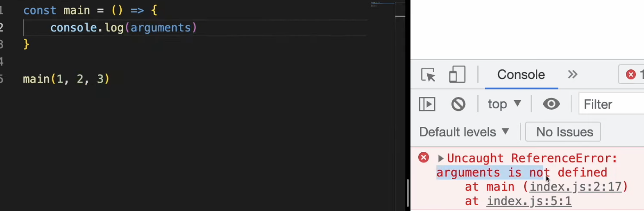Click the editor vertical scrollbar thumb
Image resolution: width=644 pixels, height=211 pixels.
(407, 193)
